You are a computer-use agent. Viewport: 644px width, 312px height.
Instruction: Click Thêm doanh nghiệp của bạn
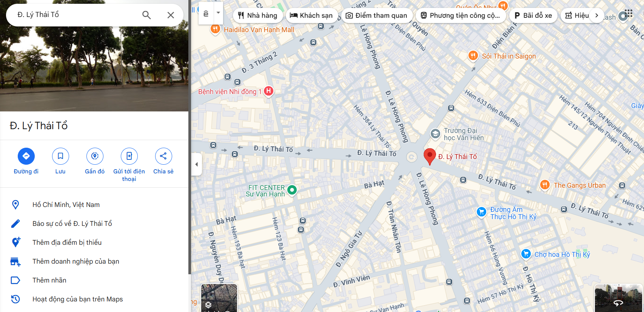pyautogui.click(x=94, y=261)
